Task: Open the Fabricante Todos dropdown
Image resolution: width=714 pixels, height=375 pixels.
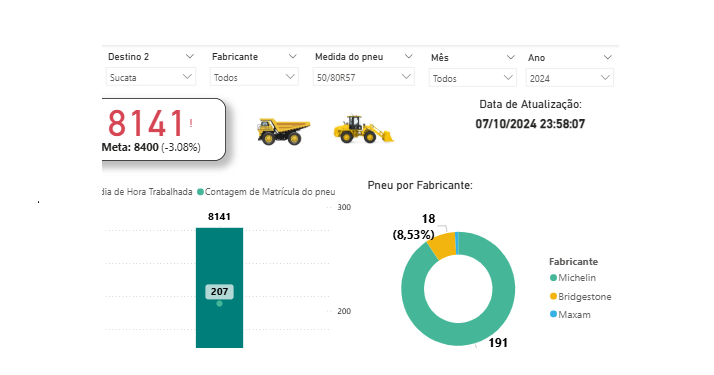Action: 254,77
